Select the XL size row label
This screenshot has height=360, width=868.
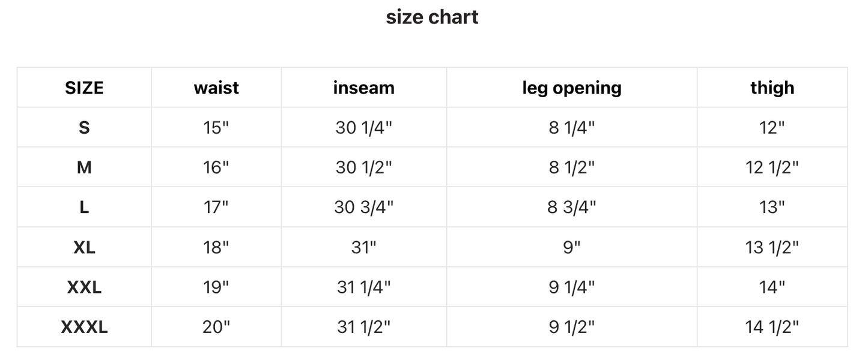pyautogui.click(x=84, y=247)
